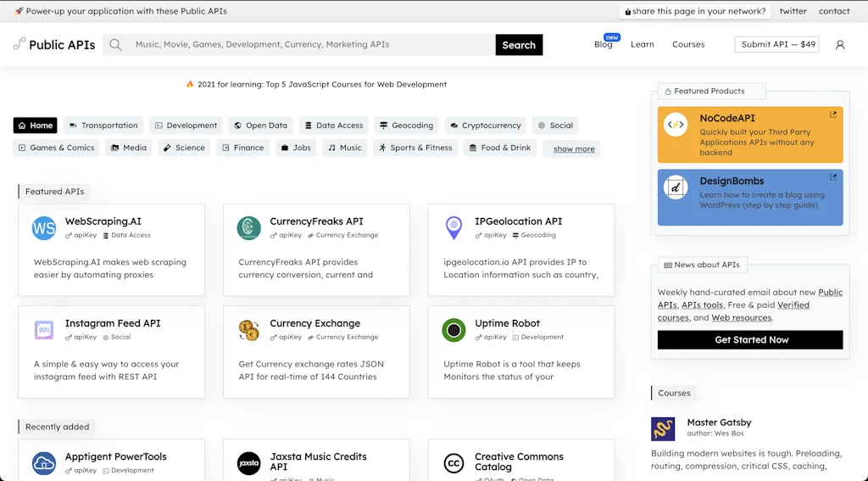Select the Food & Drink category

500,148
